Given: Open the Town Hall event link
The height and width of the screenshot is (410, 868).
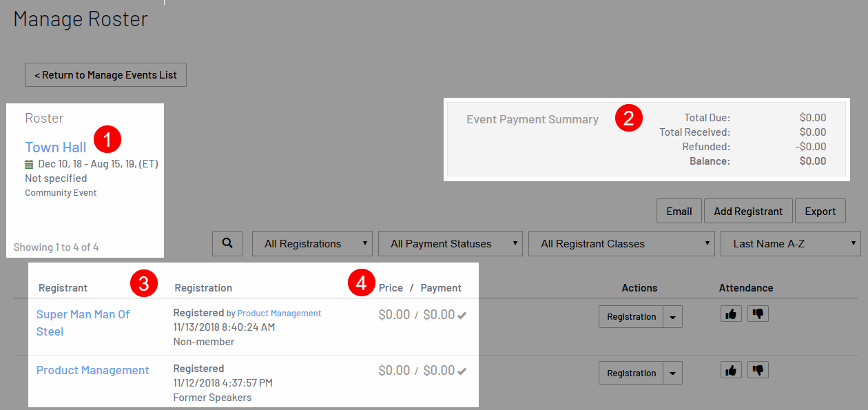Looking at the screenshot, I should click(x=56, y=147).
